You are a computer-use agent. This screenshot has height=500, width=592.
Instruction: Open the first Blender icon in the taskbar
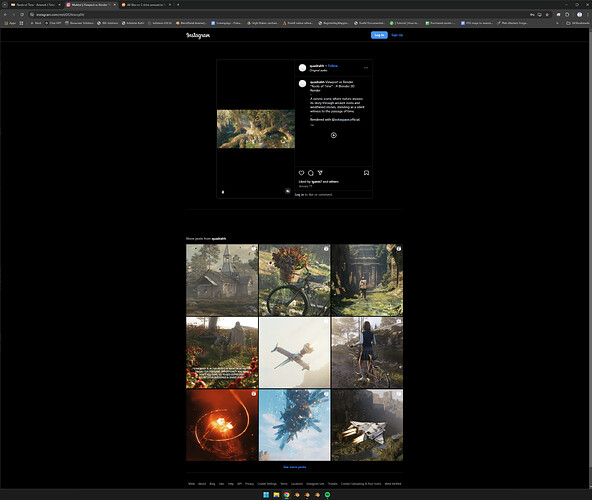tap(297, 495)
